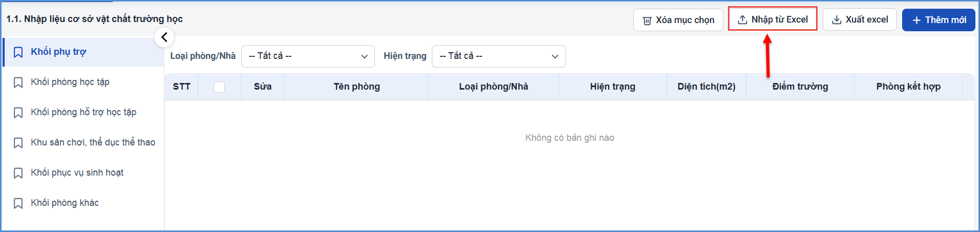
Task: Click bookmark icon beside Khối phòng hỗ trợ học tập
Action: 18,113
